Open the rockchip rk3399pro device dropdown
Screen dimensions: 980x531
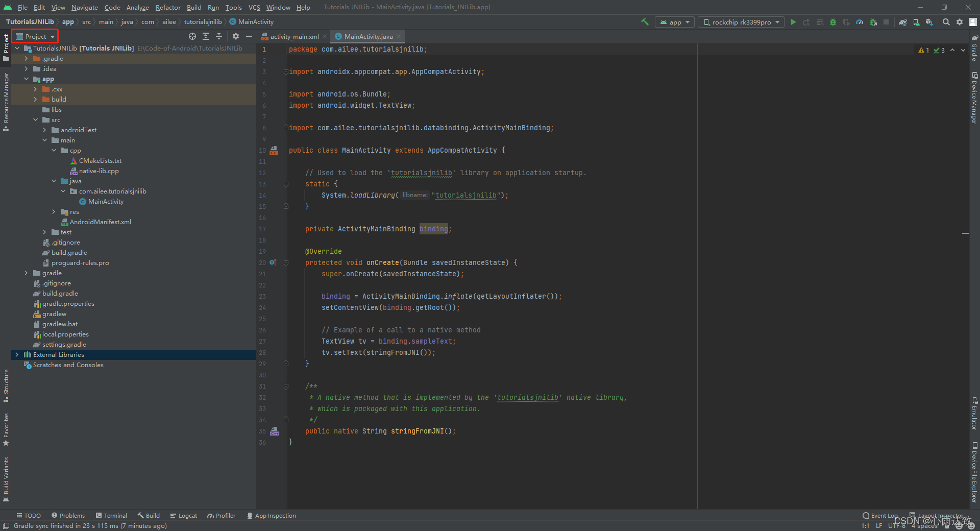pos(741,22)
